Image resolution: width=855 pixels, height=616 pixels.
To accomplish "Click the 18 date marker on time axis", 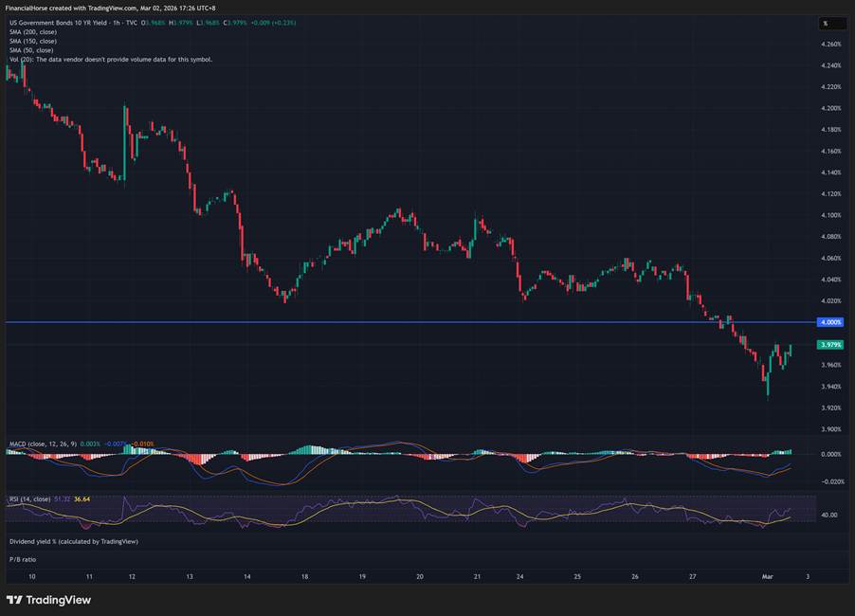I will tap(305, 576).
